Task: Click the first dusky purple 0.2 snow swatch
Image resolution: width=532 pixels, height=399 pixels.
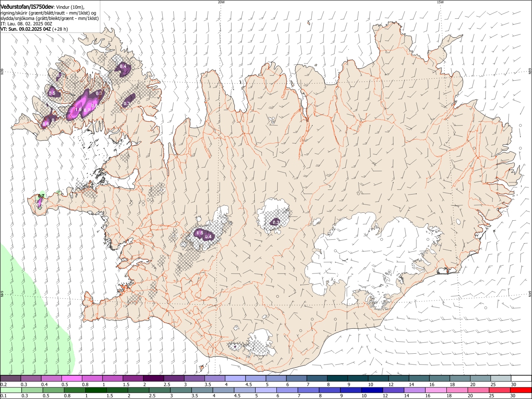Action: tap(10, 379)
